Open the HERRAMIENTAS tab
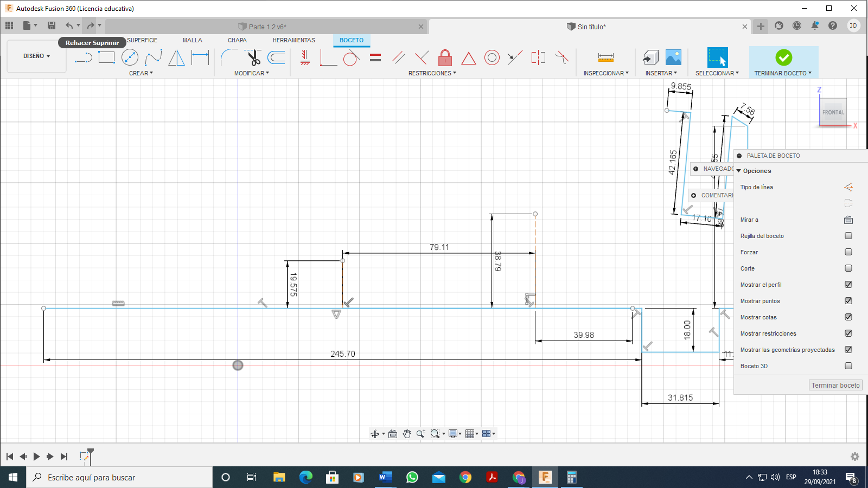 point(293,40)
